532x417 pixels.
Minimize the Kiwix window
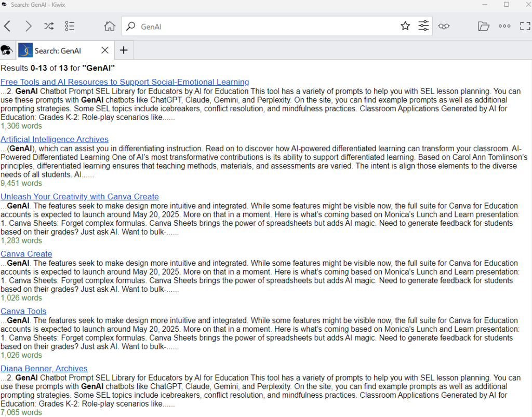485,4
